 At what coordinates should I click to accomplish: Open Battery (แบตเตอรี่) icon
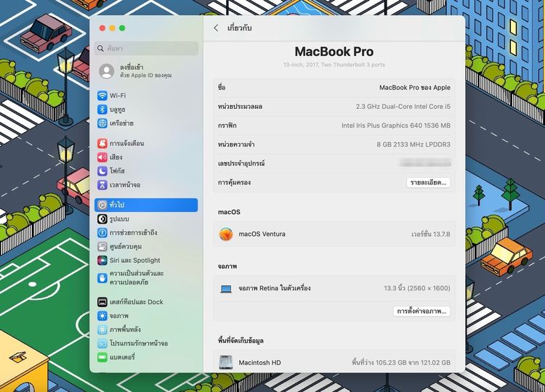[x=102, y=357]
